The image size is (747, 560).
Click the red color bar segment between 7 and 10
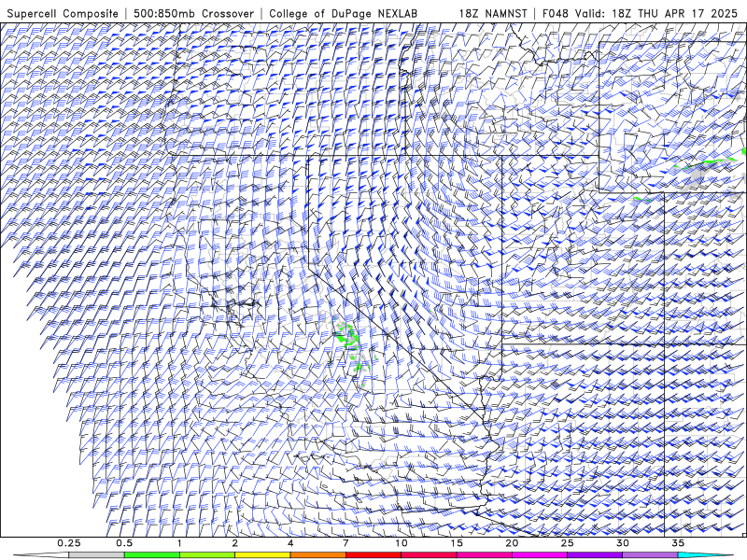tap(373, 555)
